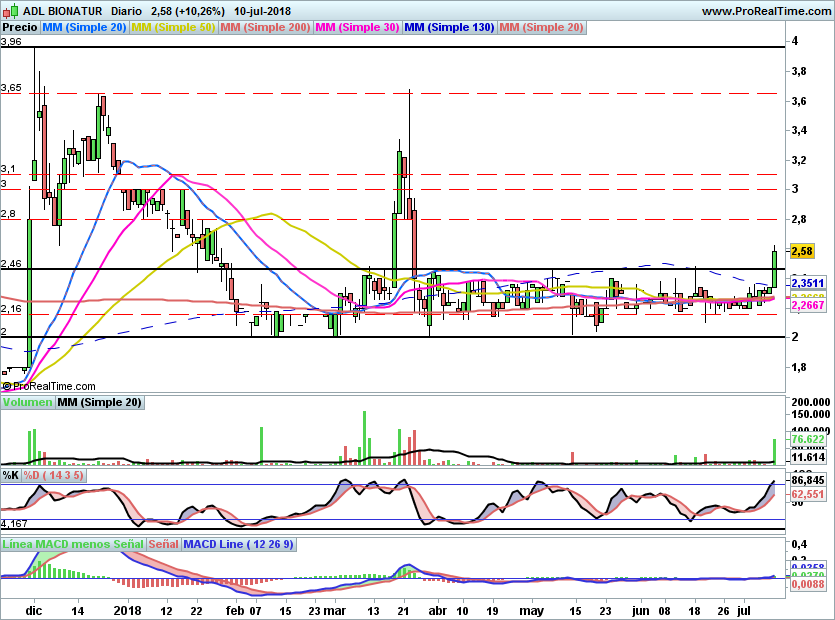Open the Precio legend settings
This screenshot has width=835, height=620.
pyautogui.click(x=20, y=27)
